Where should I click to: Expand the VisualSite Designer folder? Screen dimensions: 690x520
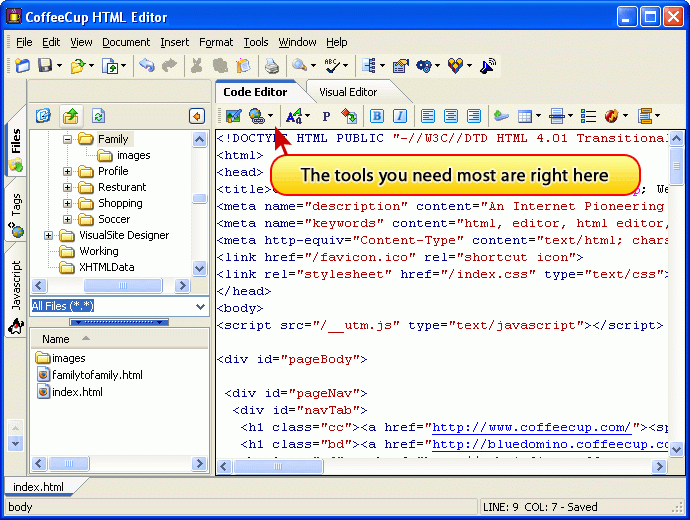[48, 236]
